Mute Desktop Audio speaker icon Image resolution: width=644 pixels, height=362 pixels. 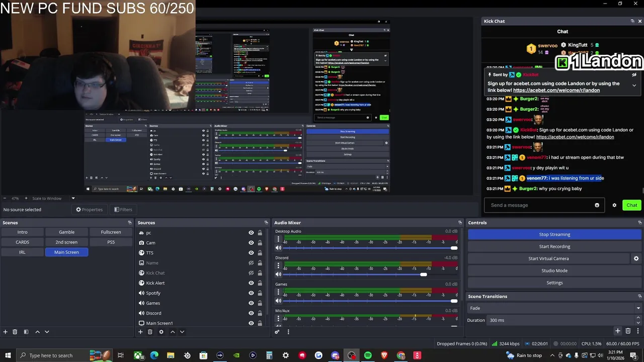(278, 248)
